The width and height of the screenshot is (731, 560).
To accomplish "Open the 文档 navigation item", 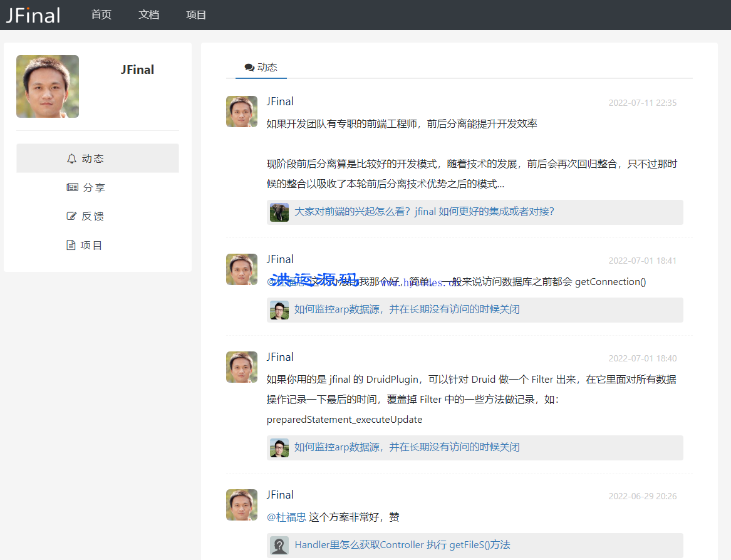I will 148,15.
